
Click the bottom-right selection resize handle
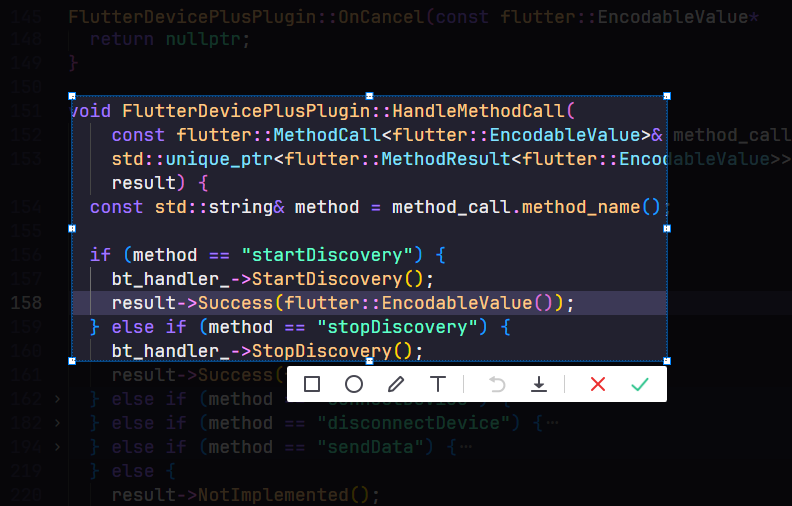tap(667, 361)
